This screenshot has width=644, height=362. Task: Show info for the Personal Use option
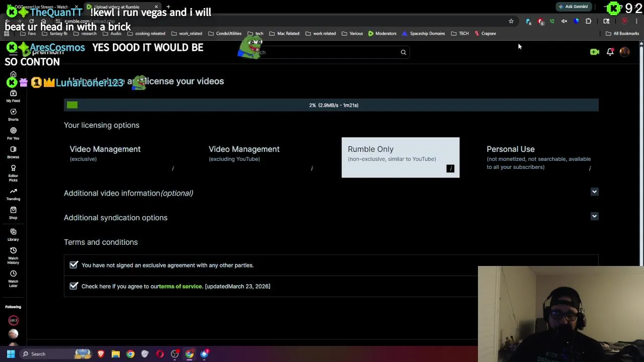tap(590, 168)
